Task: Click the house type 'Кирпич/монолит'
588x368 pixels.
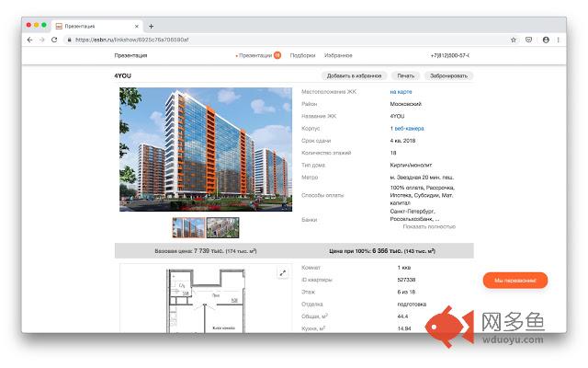Action: [x=411, y=166]
